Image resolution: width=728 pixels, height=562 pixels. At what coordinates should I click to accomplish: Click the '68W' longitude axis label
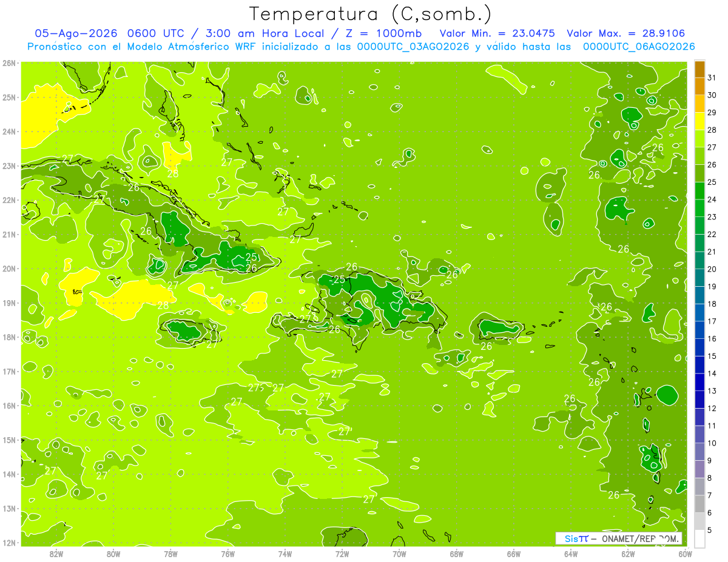point(457,554)
